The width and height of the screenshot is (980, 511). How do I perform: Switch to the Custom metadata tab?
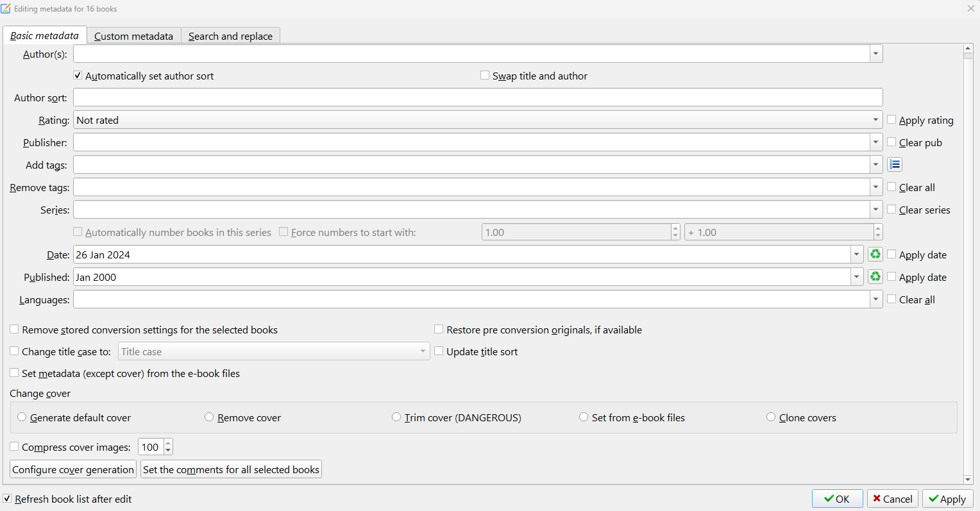(133, 36)
